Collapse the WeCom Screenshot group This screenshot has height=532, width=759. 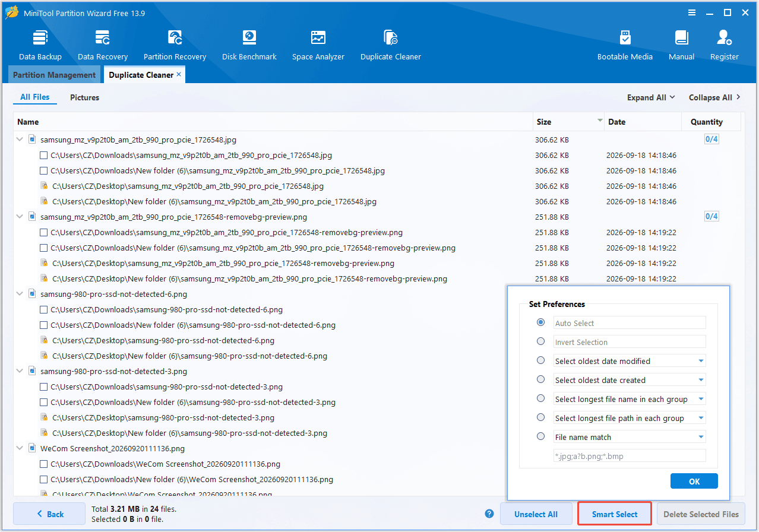click(x=20, y=448)
